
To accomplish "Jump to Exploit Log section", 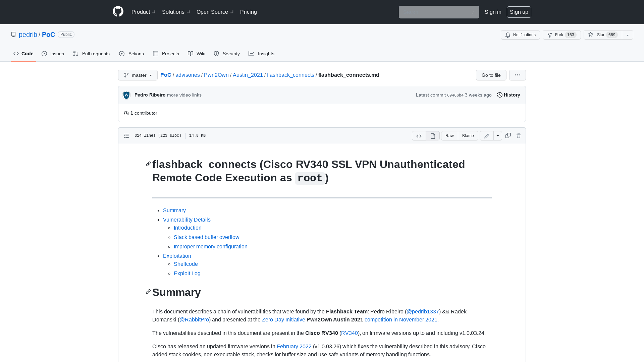I will pos(187,274).
